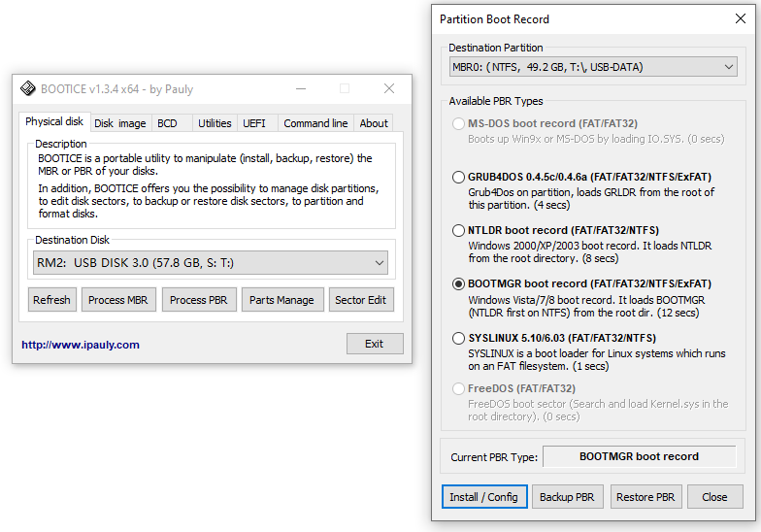The image size is (761, 532).
Task: Switch to Physical disk tab
Action: click(x=54, y=121)
